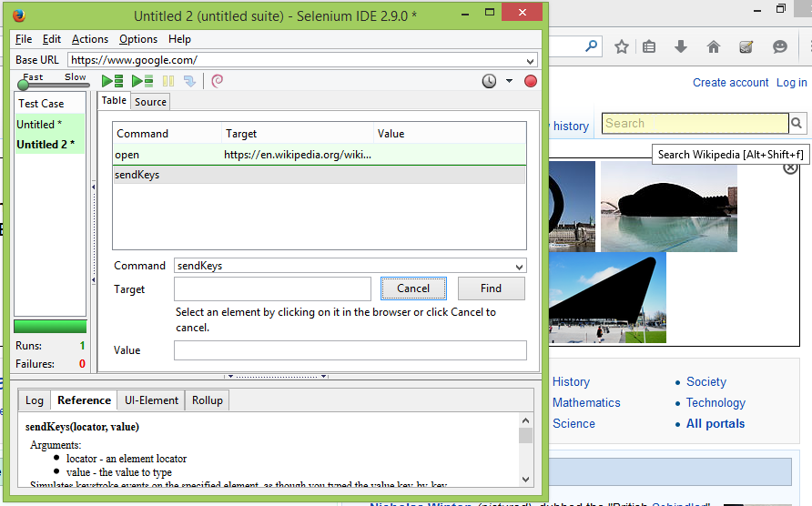
Task: Click the Value column header
Action: (x=450, y=134)
